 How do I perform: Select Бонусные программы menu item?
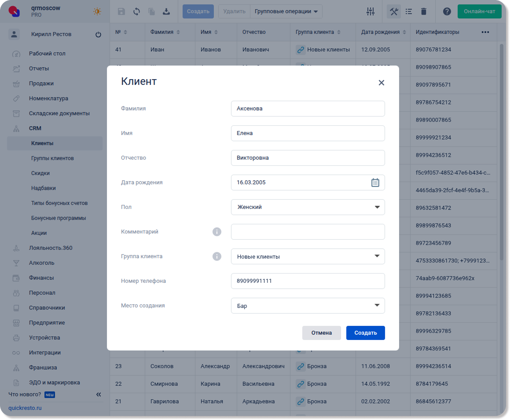click(59, 218)
